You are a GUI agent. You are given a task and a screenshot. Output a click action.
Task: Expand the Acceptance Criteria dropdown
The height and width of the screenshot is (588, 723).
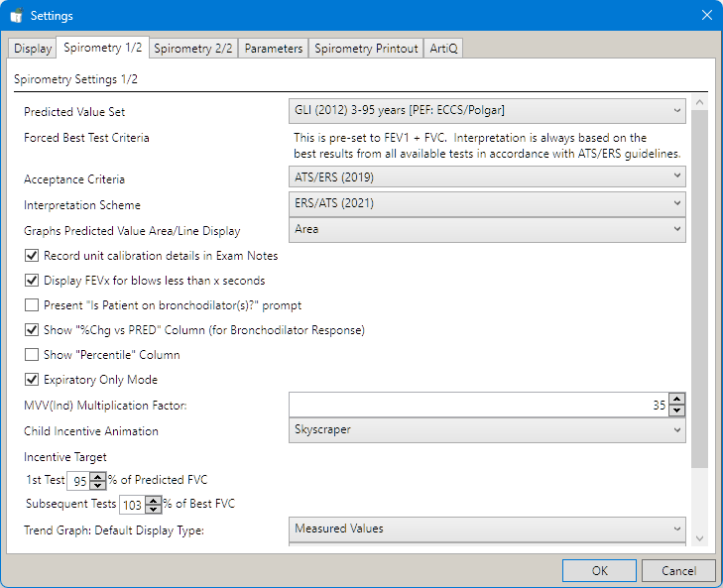(x=486, y=177)
